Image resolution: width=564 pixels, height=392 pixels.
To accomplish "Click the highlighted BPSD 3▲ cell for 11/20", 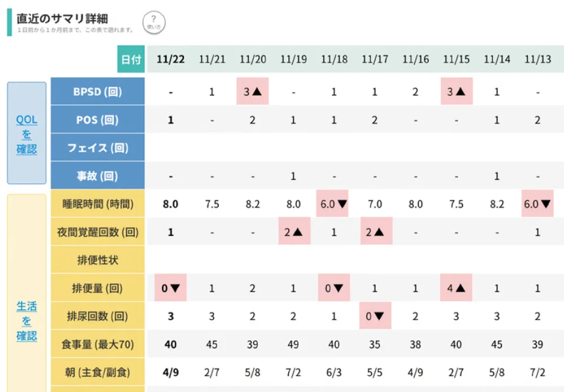I will (x=253, y=91).
